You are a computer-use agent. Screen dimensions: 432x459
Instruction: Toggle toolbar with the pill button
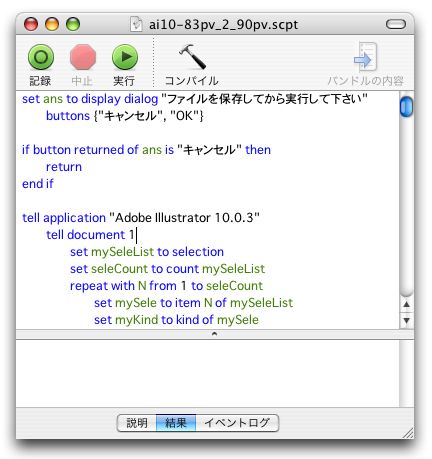click(x=396, y=24)
